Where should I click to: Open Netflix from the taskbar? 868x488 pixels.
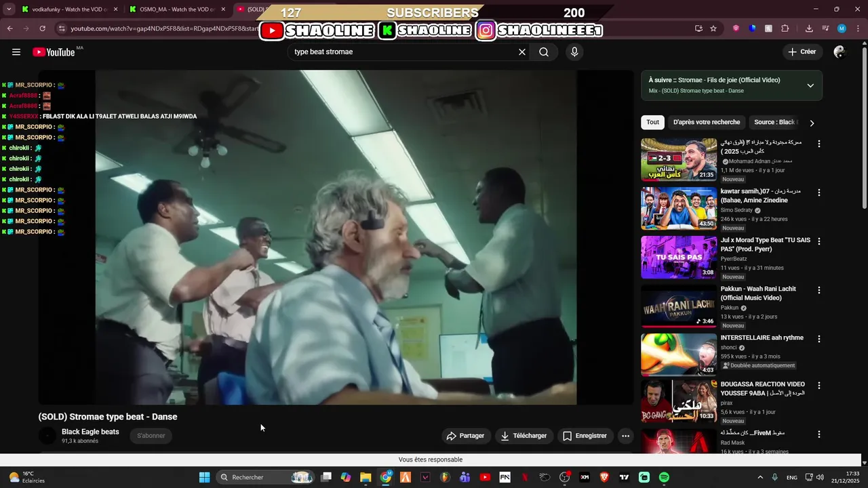(525, 477)
